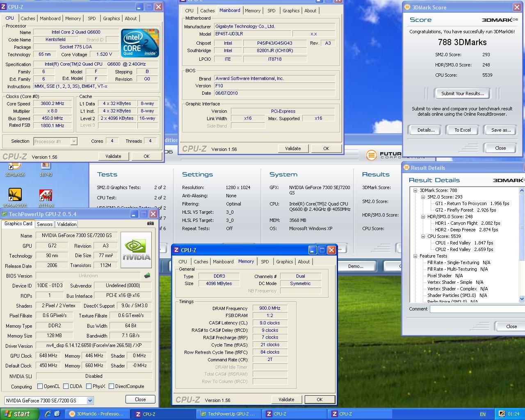Viewport: 525px width, 420px height.
Task: Click the Comment input field
Action: coord(477,309)
